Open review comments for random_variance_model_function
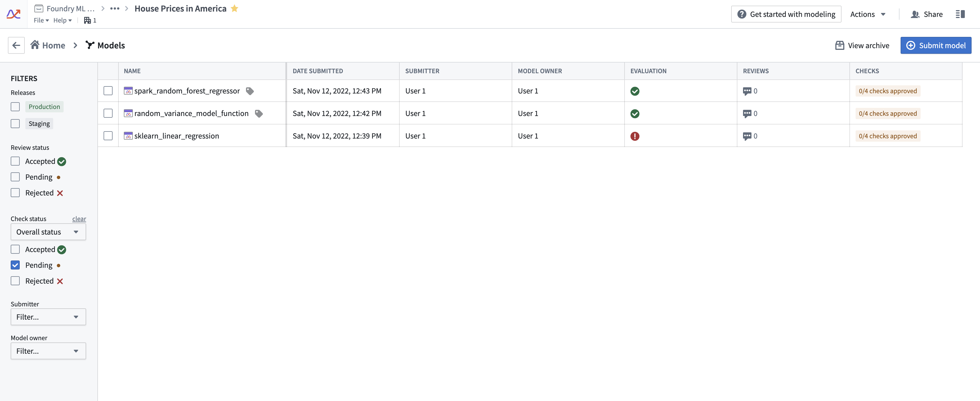Image resolution: width=980 pixels, height=401 pixels. click(x=750, y=113)
